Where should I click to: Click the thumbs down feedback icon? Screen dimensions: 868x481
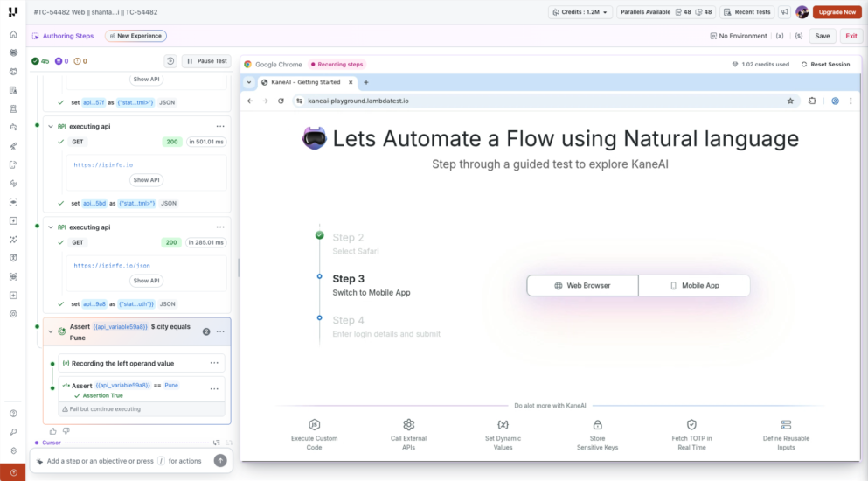[x=66, y=431]
